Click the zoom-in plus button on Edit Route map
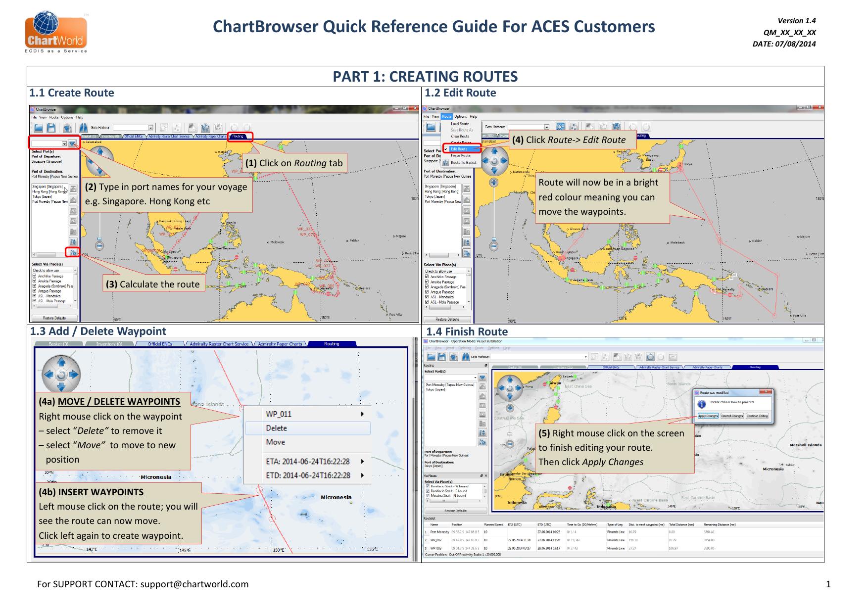The image size is (868, 614). click(x=494, y=182)
